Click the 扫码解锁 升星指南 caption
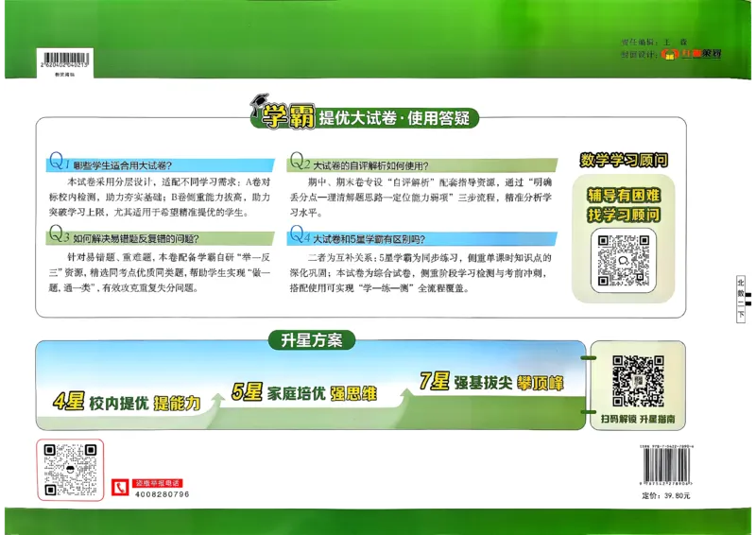This screenshot has width=756, height=535. 637,419
